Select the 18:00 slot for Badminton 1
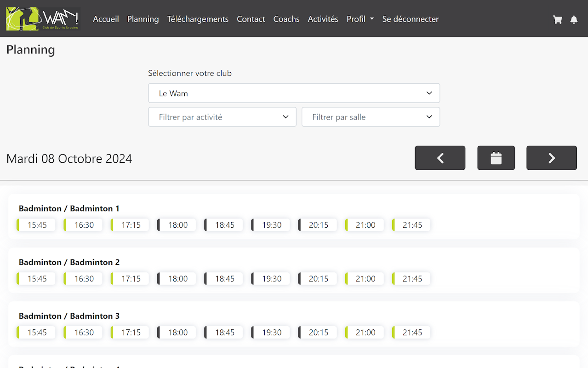This screenshot has height=368, width=588. (x=177, y=225)
